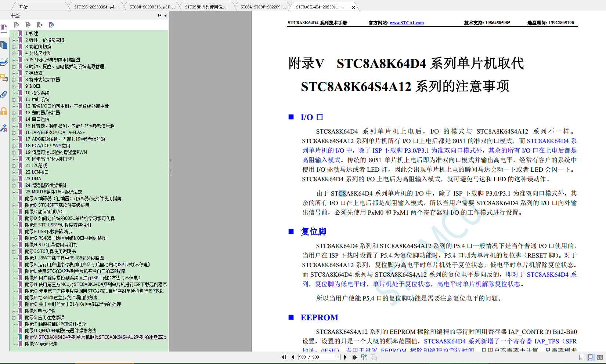Switch to the STC32G-20230324 pdf tab
This screenshot has height=364, width=606.
pos(97,7)
